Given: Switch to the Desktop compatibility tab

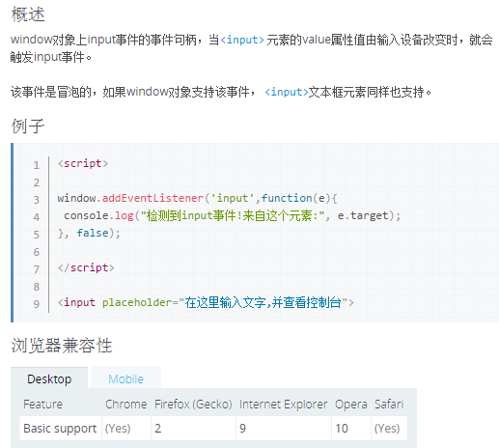Looking at the screenshot, I should (x=49, y=378).
